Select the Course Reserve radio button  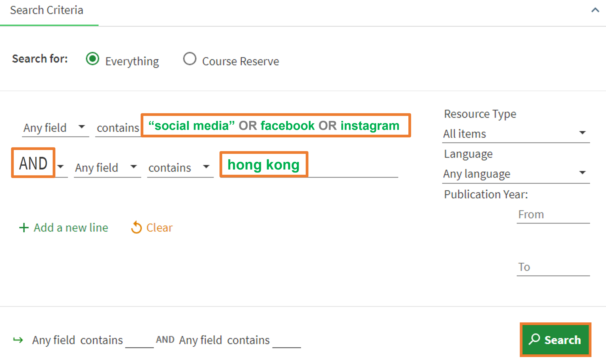[x=189, y=59]
